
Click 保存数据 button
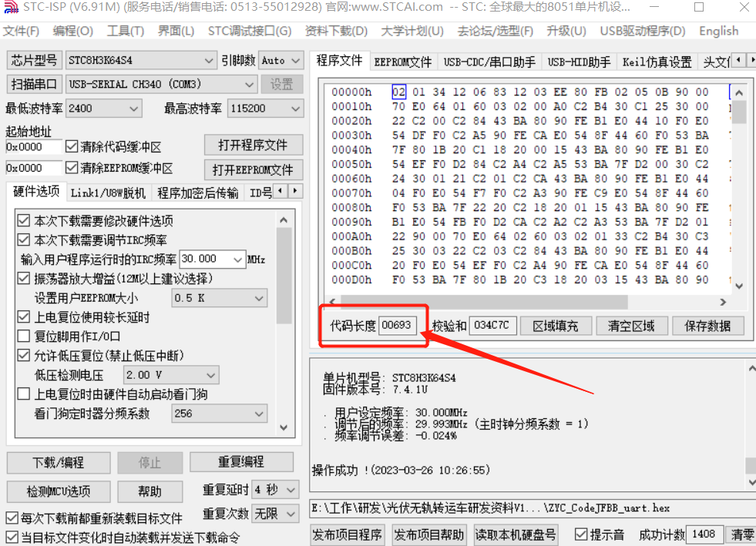click(707, 327)
